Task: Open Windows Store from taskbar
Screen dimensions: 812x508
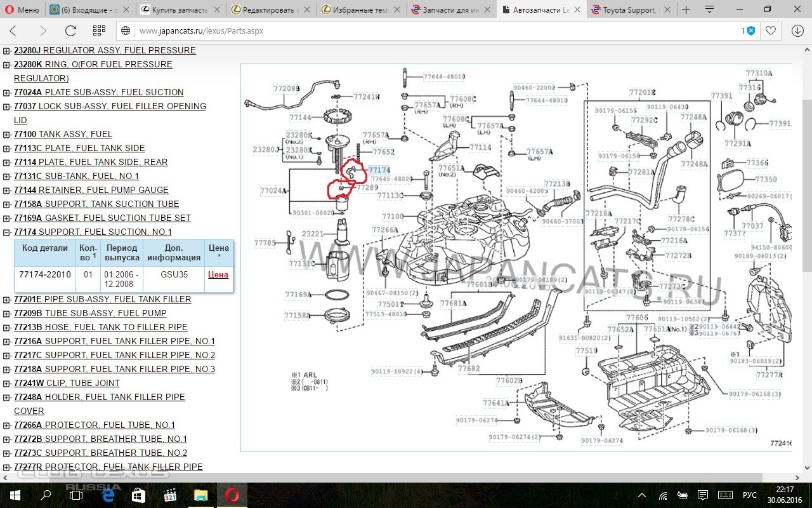Action: (139, 495)
